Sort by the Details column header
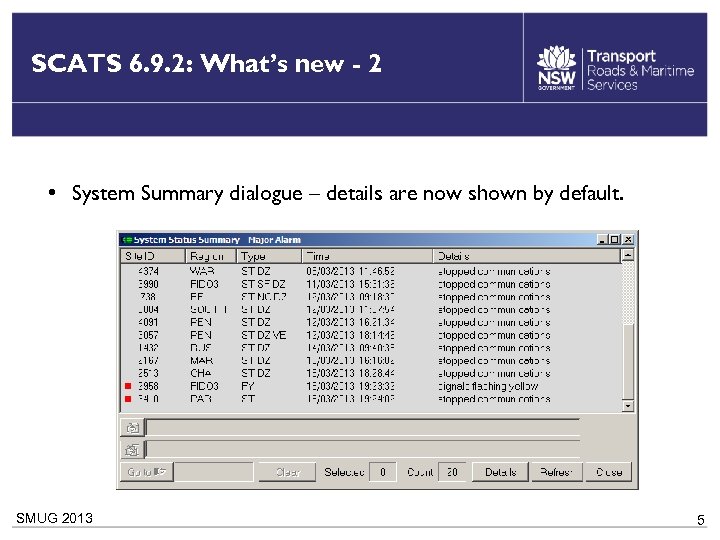 [527, 256]
